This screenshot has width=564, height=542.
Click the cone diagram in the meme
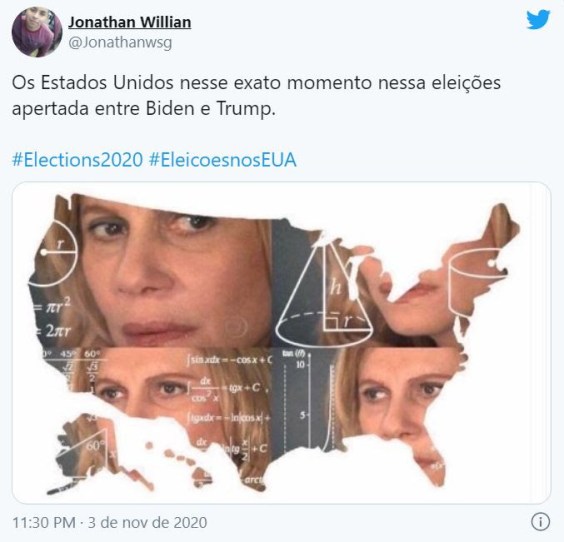point(324,293)
